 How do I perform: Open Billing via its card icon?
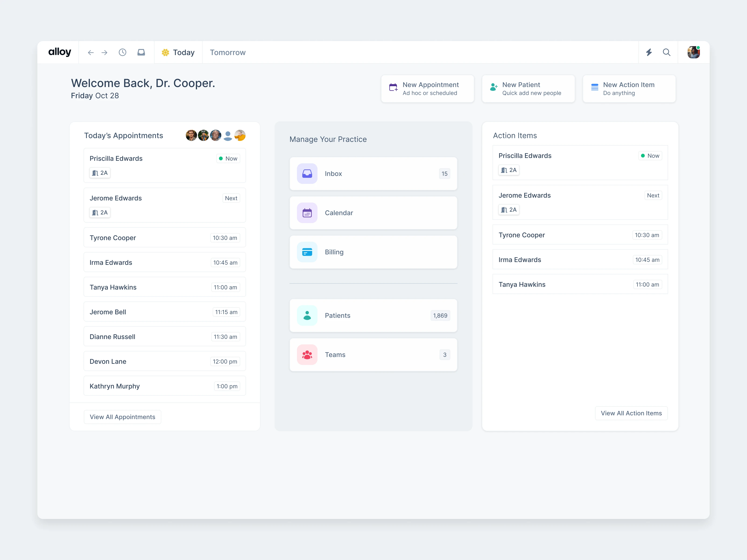pyautogui.click(x=307, y=252)
